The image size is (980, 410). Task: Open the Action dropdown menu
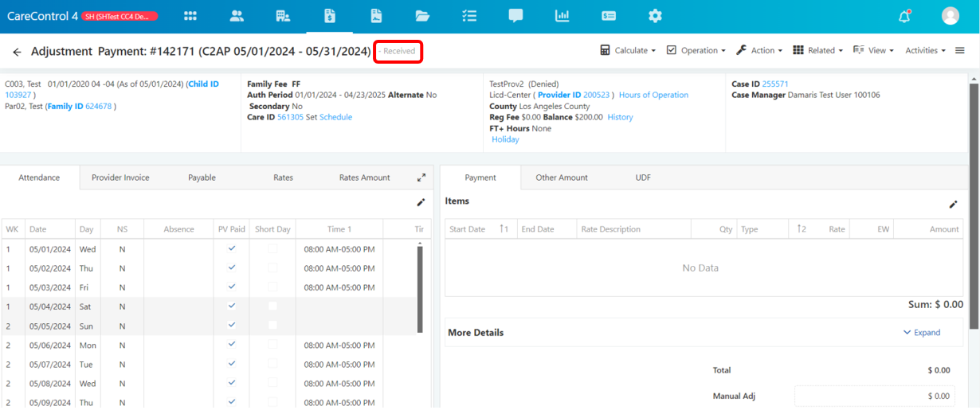point(759,50)
